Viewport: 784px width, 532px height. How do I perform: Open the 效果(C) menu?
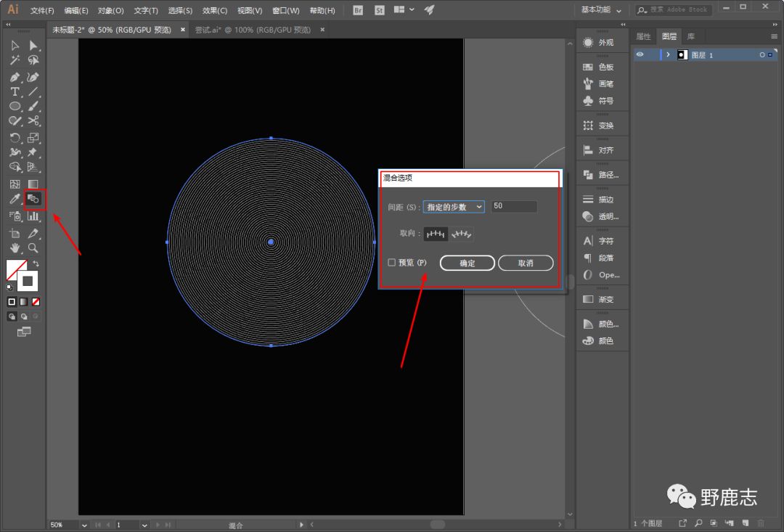click(x=214, y=11)
